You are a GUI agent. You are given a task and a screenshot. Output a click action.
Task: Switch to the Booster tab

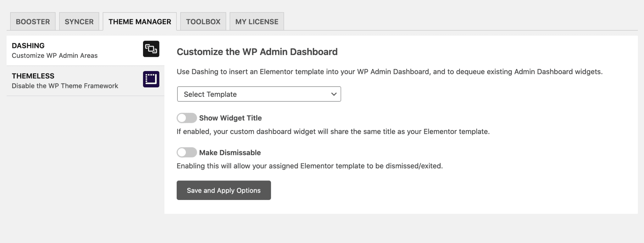coord(33,22)
